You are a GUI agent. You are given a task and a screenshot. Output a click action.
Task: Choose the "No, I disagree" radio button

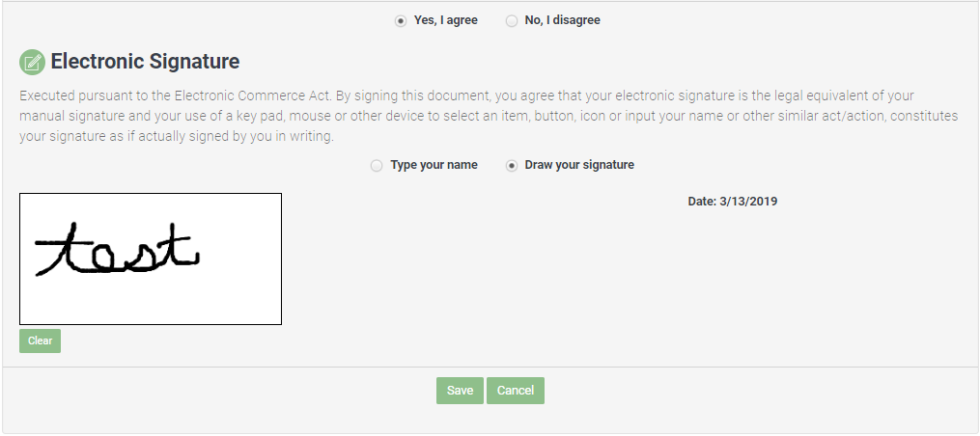tap(512, 20)
